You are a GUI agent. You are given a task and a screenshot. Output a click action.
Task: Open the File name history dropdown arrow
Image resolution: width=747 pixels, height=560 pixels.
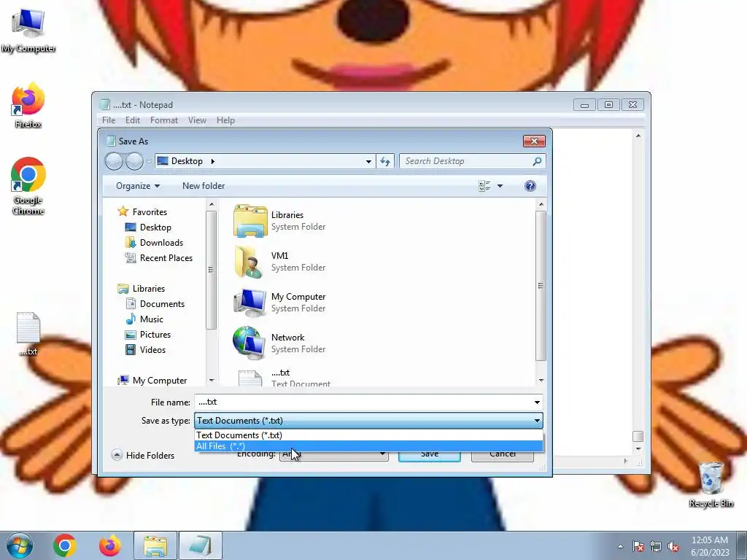(x=537, y=402)
